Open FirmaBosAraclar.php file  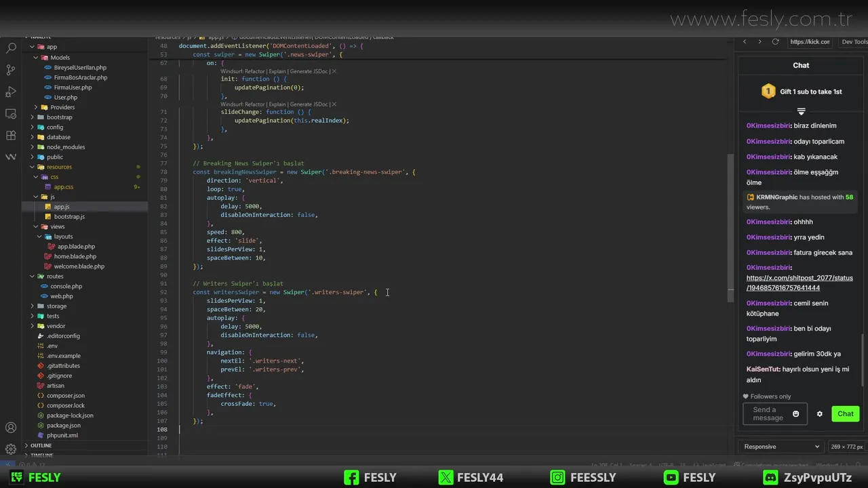[81, 77]
